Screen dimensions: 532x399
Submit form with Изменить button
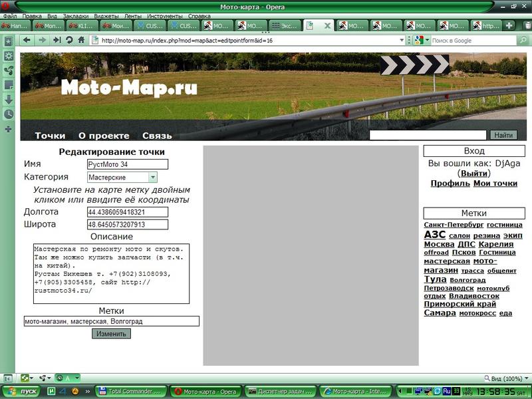pos(111,334)
